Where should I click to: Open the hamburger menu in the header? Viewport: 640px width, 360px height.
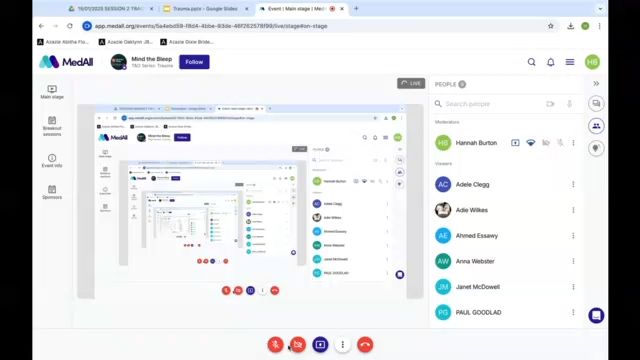[570, 62]
